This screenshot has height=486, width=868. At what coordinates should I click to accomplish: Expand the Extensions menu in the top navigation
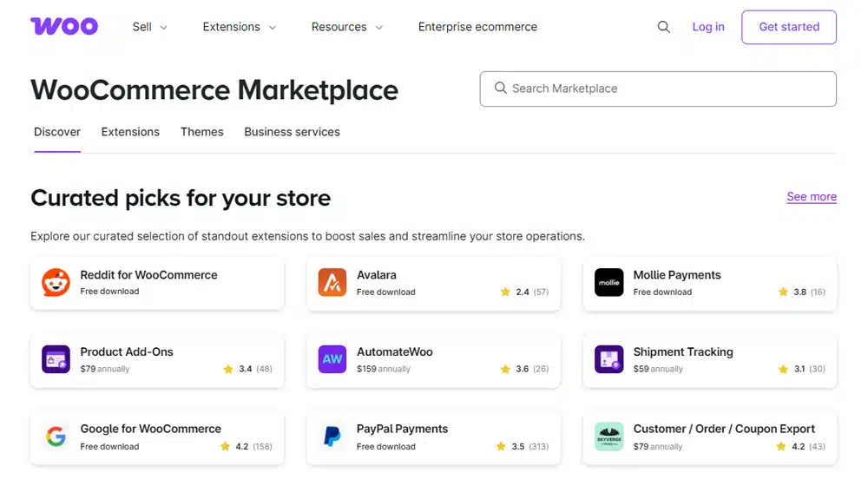point(240,27)
